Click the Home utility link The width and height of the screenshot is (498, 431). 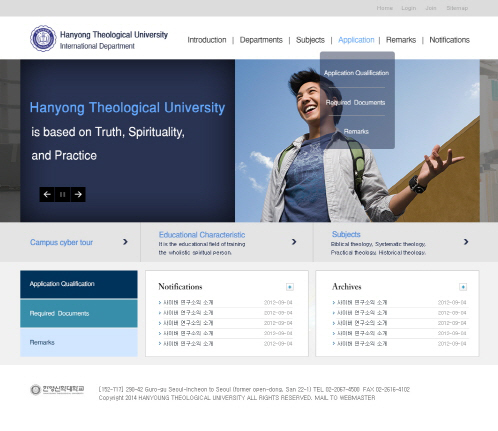click(385, 8)
